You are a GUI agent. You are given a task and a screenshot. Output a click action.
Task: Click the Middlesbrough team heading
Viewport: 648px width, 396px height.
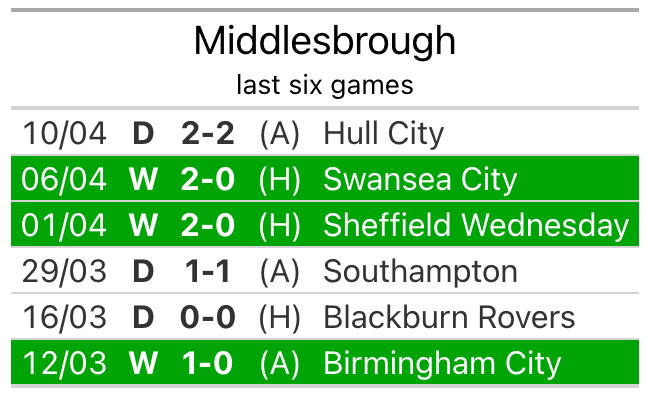[x=325, y=41]
